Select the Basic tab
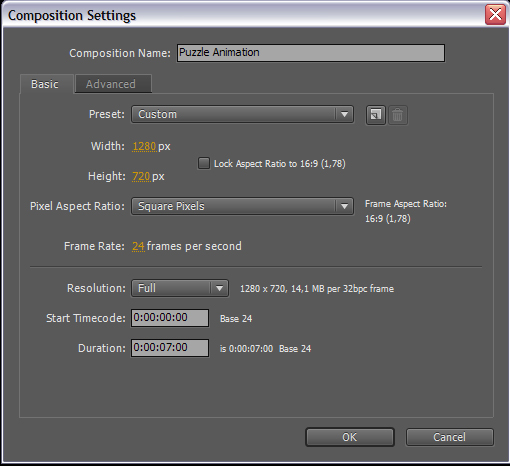Image resolution: width=510 pixels, height=466 pixels. click(46, 84)
